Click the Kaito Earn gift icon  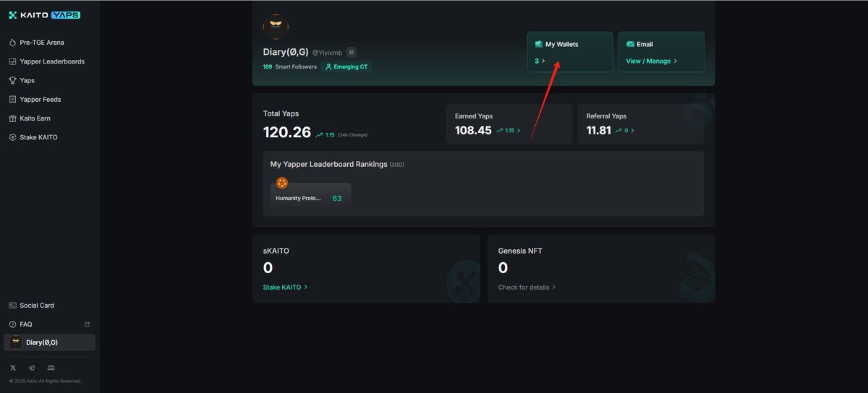tap(12, 118)
